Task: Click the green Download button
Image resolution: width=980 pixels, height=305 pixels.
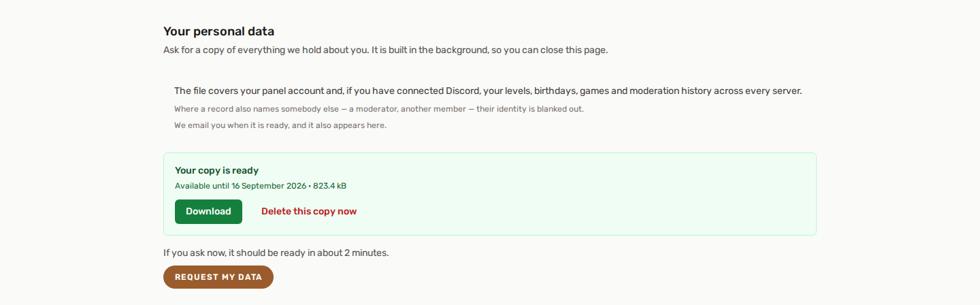Action: click(208, 212)
